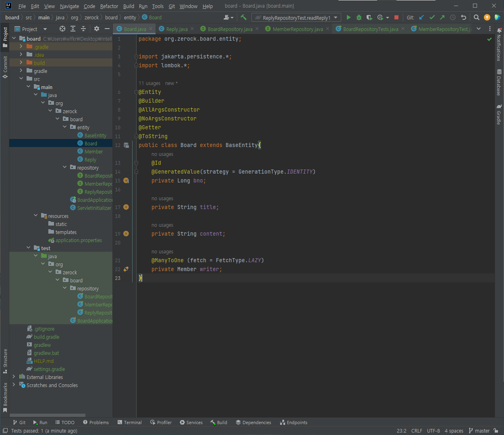The image size is (504, 435).
Task: Open the Refactor menu
Action: 109,6
